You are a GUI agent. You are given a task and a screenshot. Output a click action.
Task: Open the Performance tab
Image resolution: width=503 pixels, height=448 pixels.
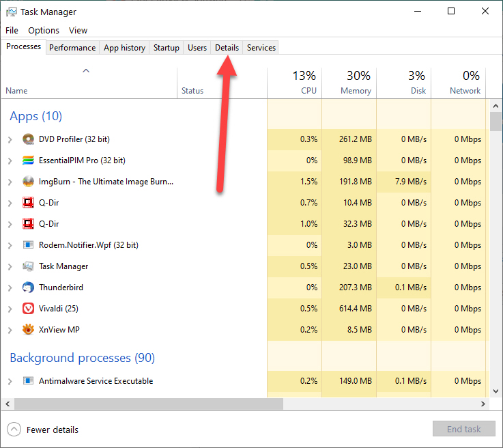pyautogui.click(x=72, y=48)
